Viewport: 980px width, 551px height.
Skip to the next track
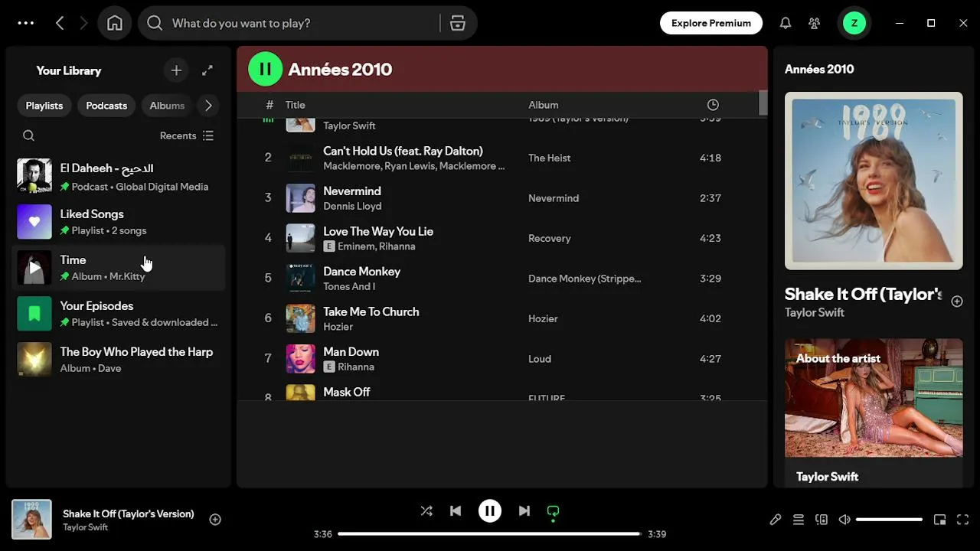[524, 510]
